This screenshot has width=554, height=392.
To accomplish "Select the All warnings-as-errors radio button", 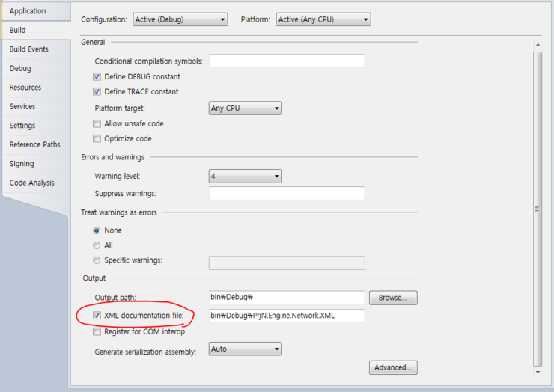I will coord(97,245).
